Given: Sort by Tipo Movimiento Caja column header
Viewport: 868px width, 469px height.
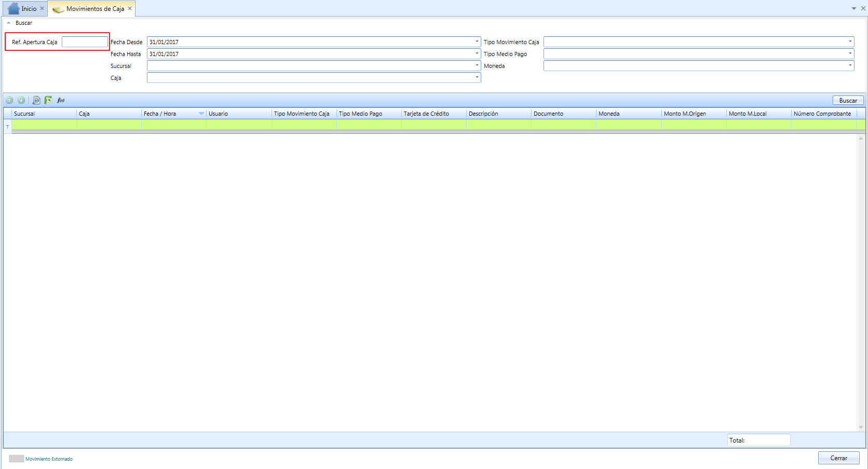Looking at the screenshot, I should coord(304,114).
